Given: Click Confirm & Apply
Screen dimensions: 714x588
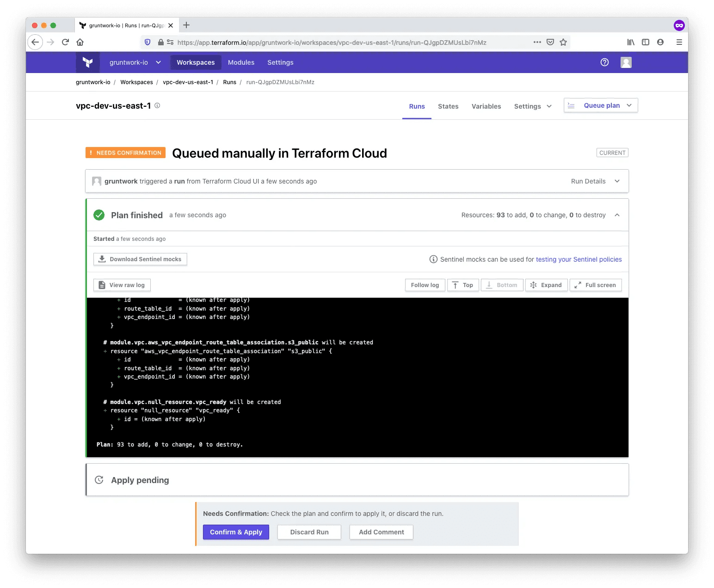Looking at the screenshot, I should click(236, 532).
